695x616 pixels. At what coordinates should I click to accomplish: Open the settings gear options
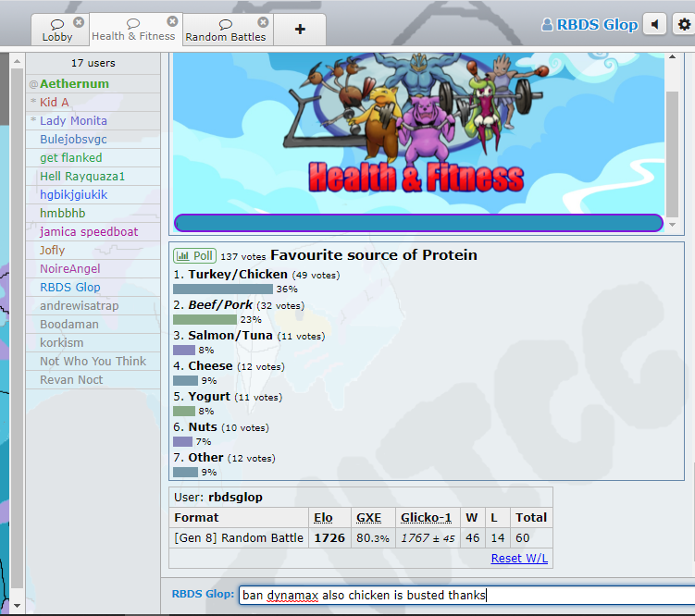pyautogui.click(x=684, y=25)
